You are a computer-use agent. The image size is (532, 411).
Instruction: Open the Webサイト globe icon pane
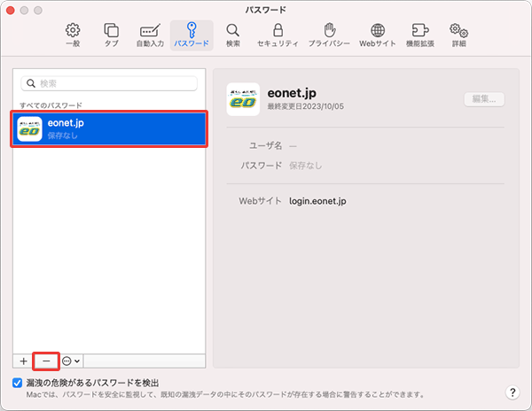(x=378, y=35)
